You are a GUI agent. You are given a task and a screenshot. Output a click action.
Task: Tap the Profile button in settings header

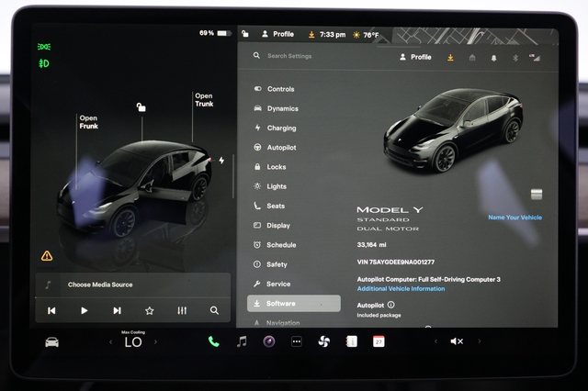(x=415, y=57)
